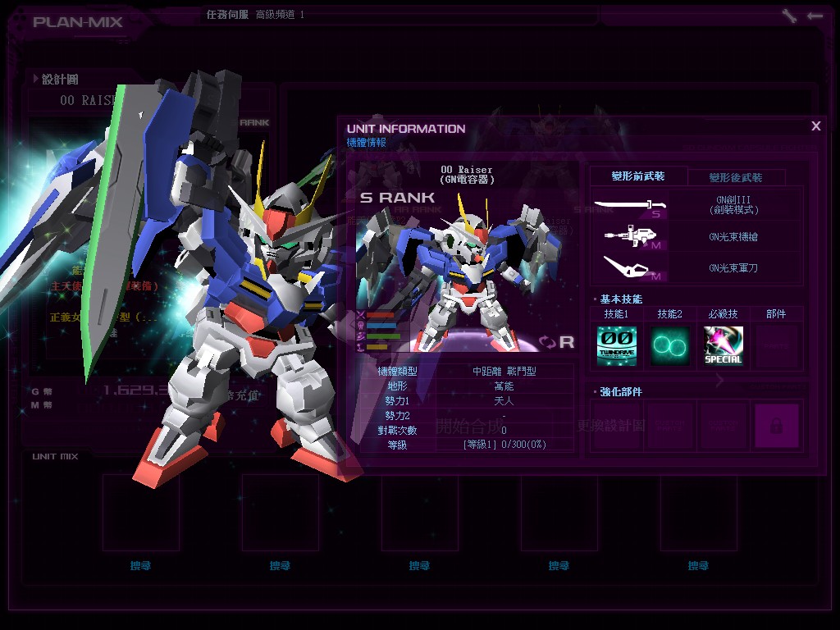This screenshot has height=630, width=840.
Task: Click the 基本技能 heading
Action: tap(620, 299)
